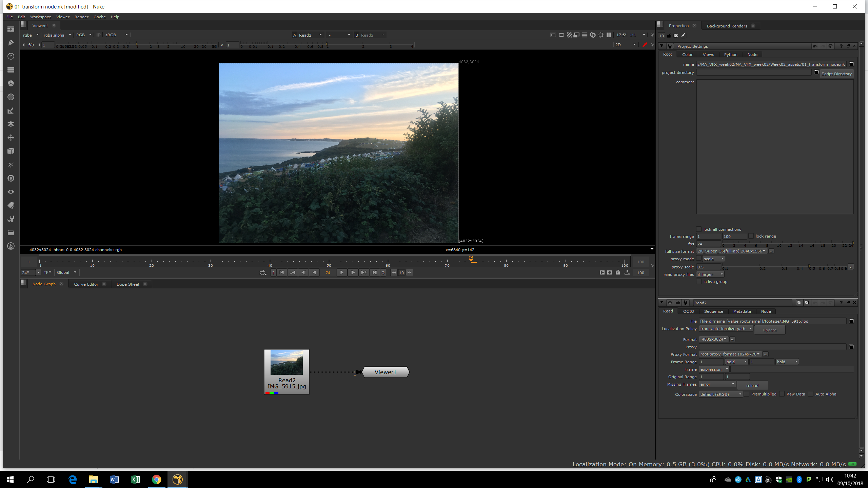Image resolution: width=868 pixels, height=488 pixels.
Task: Click the Script Directory button
Action: coord(836,74)
